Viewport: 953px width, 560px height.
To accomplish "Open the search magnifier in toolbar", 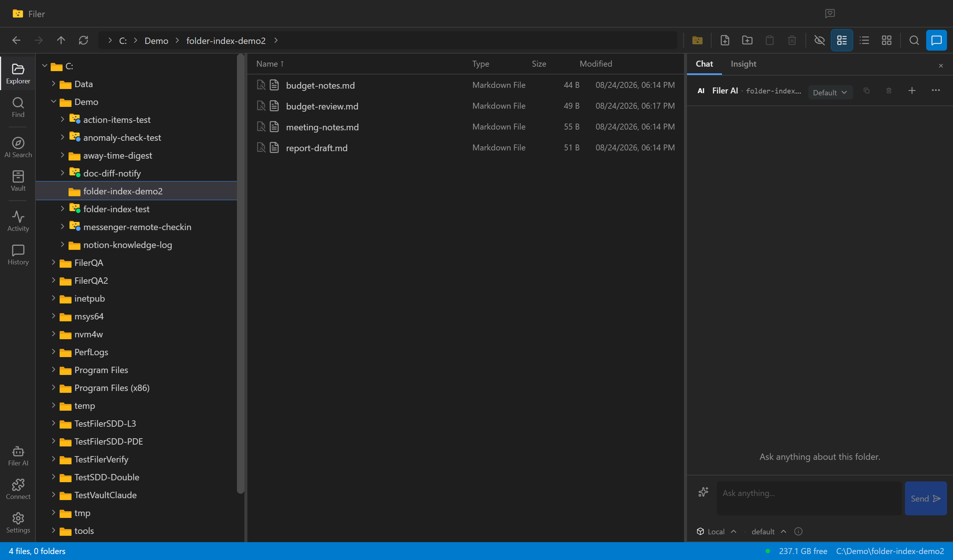I will point(914,41).
